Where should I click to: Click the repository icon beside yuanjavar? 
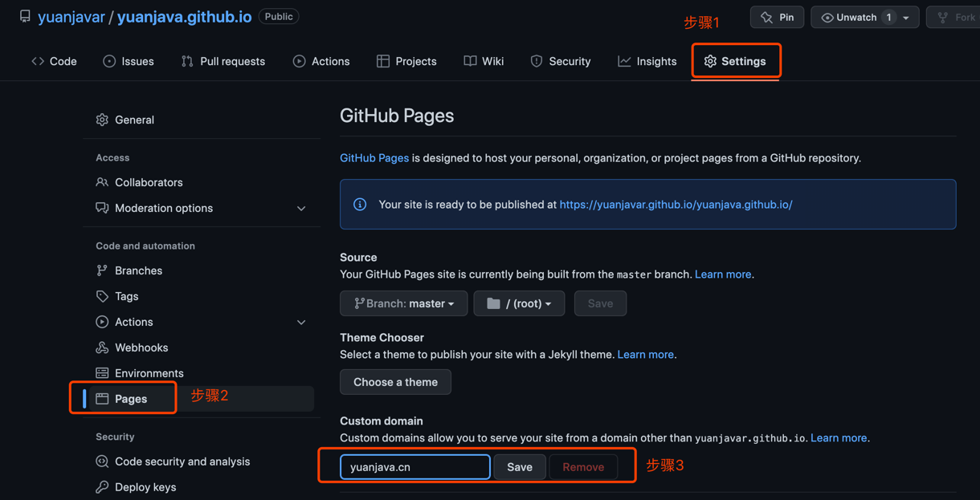click(26, 16)
